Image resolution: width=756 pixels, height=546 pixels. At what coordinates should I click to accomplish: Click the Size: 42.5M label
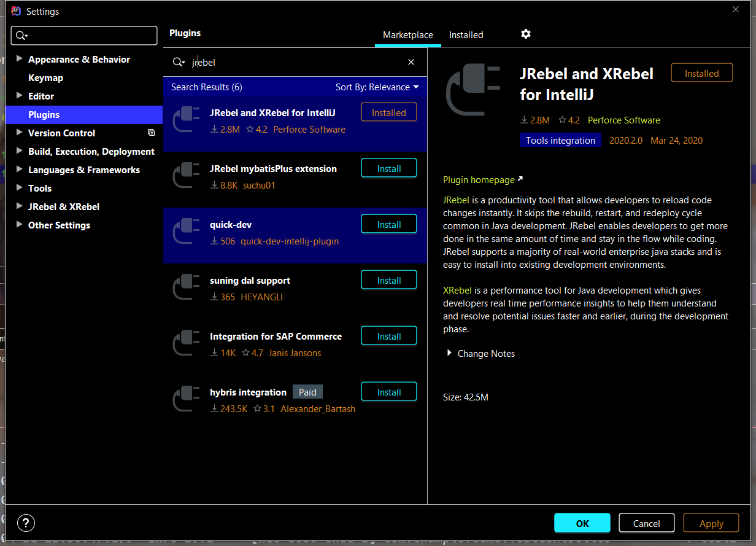click(x=466, y=397)
